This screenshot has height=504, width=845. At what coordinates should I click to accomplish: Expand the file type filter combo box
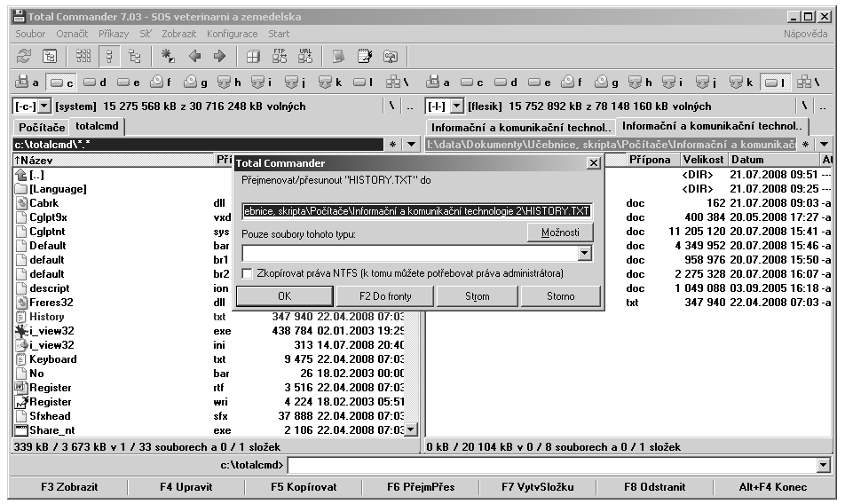(x=585, y=253)
